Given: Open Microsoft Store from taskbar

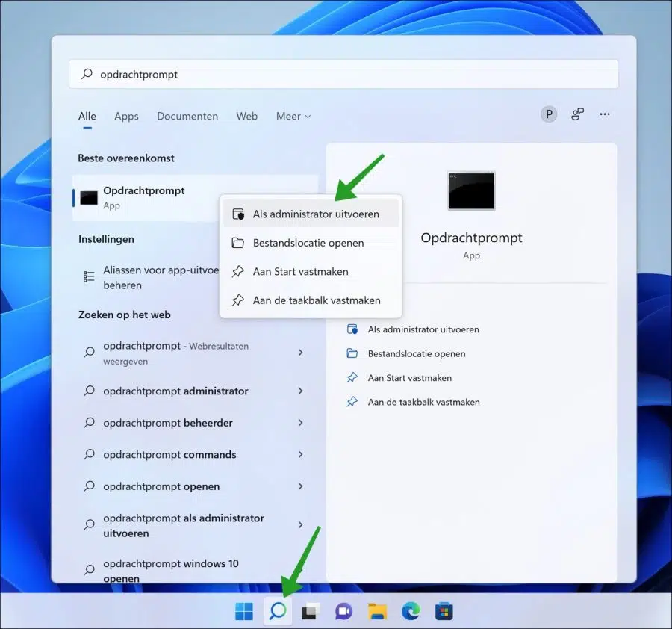Looking at the screenshot, I should tap(444, 611).
